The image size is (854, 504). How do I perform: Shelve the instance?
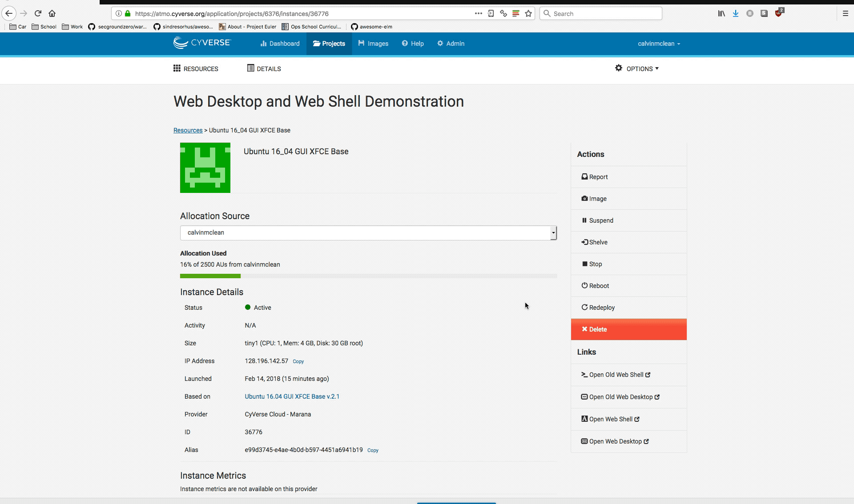point(628,242)
